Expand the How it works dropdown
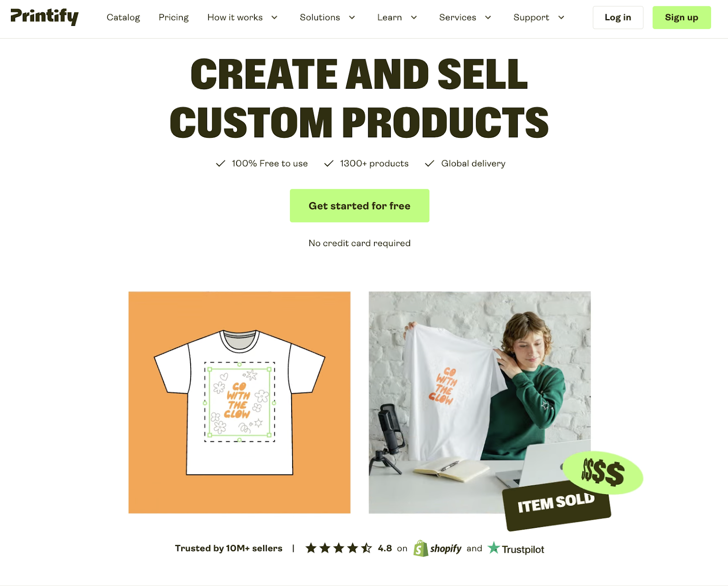This screenshot has width=728, height=586. [x=243, y=17]
